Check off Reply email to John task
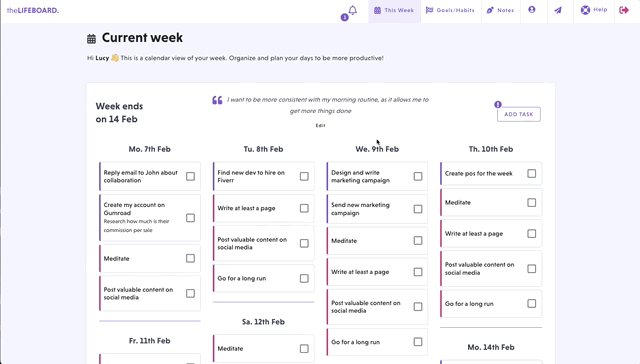 tap(190, 176)
